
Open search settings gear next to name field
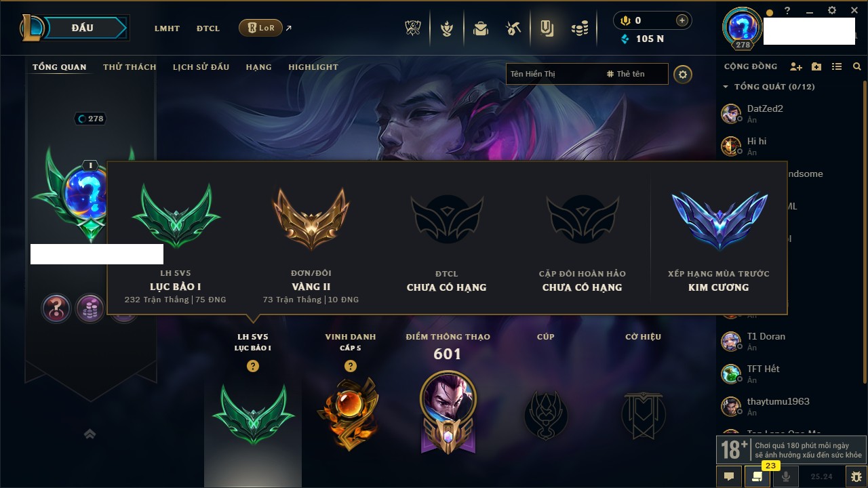click(x=683, y=74)
